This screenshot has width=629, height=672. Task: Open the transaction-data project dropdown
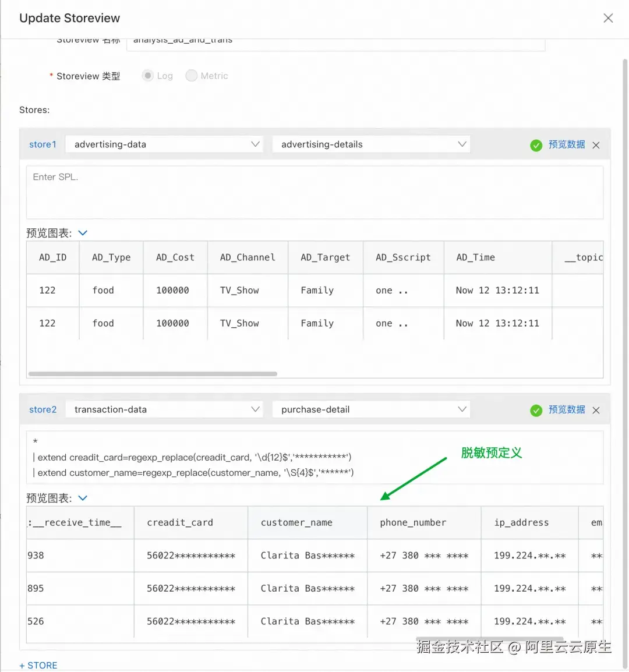[x=164, y=409]
